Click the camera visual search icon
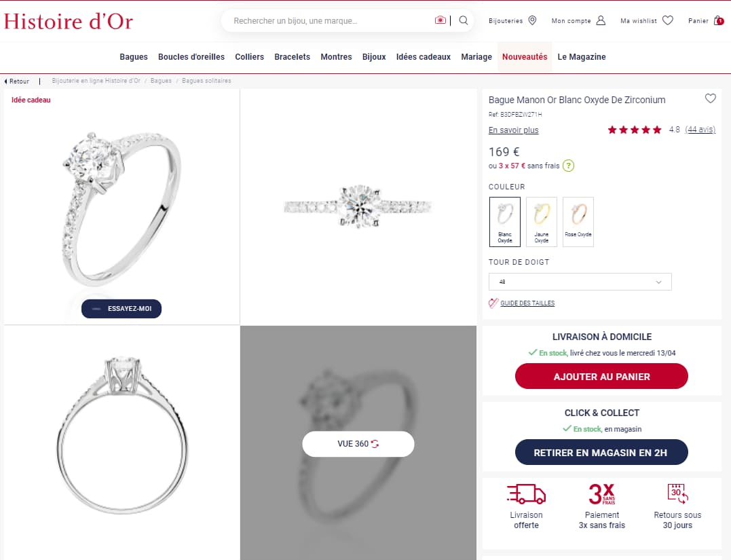 (440, 20)
